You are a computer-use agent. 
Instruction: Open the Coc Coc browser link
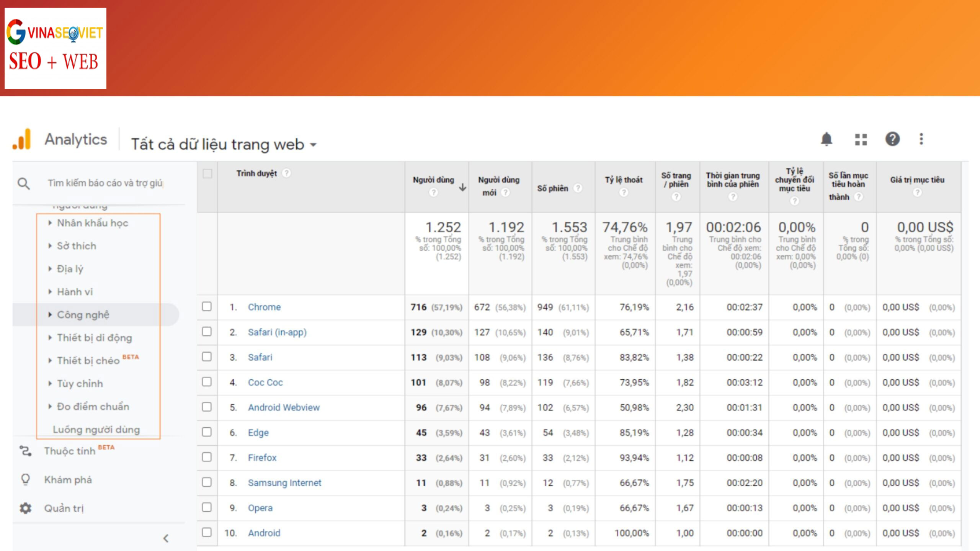pyautogui.click(x=265, y=382)
